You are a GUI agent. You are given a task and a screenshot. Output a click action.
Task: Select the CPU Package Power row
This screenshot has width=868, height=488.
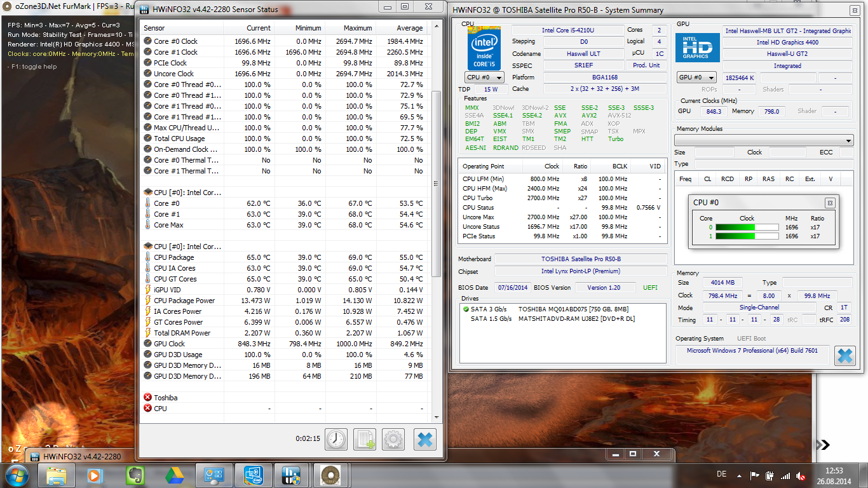pyautogui.click(x=283, y=301)
